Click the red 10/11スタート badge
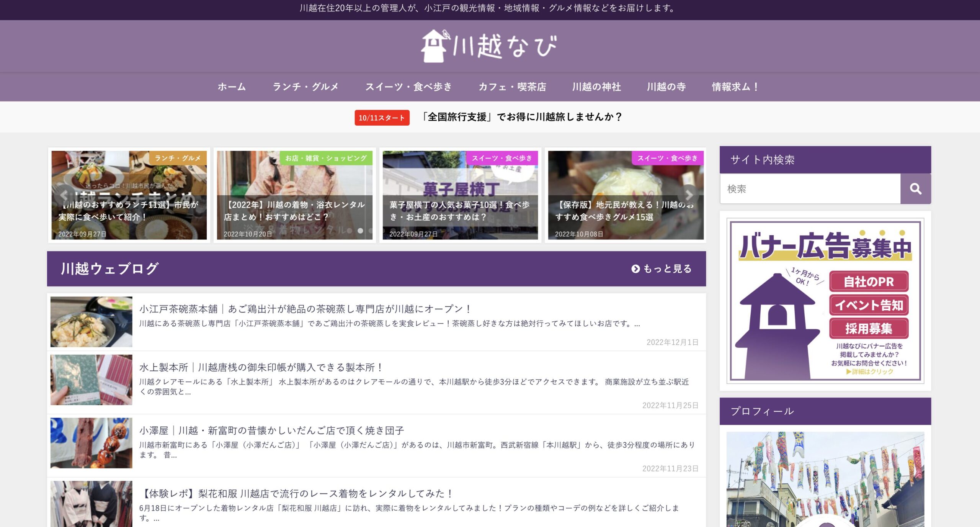The height and width of the screenshot is (527, 980). tap(382, 118)
